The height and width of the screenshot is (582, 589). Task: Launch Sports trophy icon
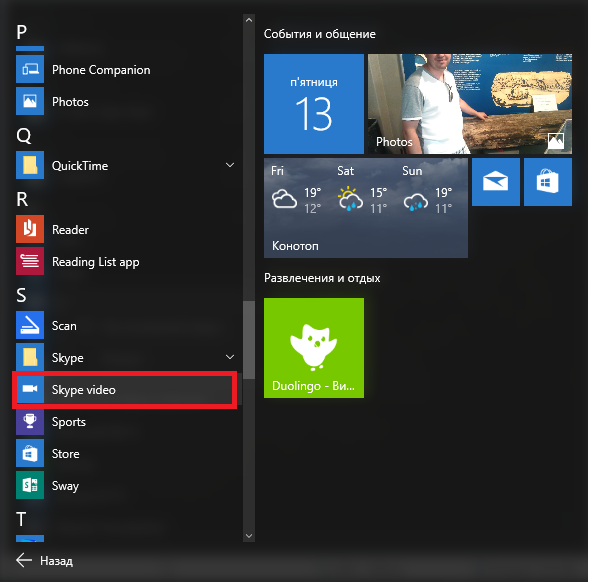[x=30, y=421]
